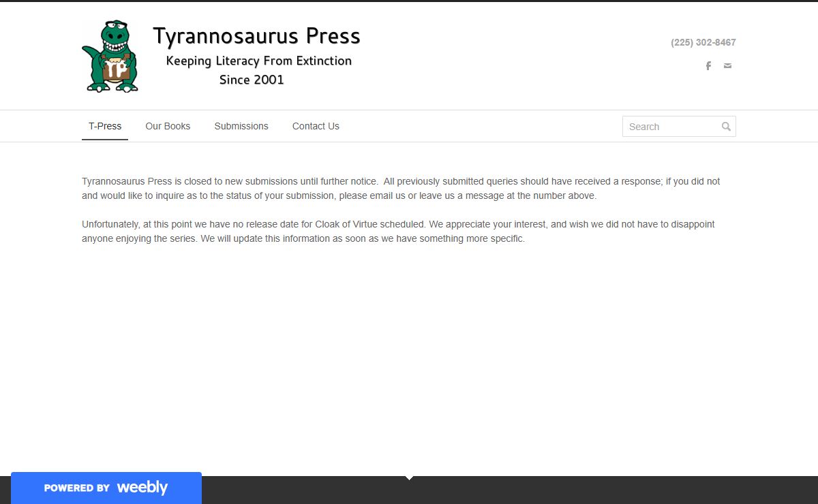
Task: Click the green dinosaur mascot logo
Action: [110, 57]
